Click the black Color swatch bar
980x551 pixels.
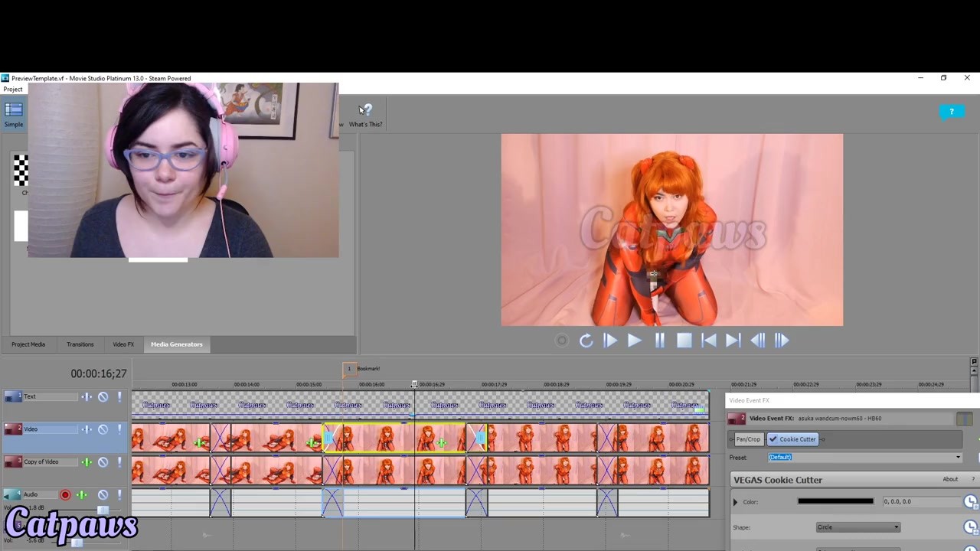point(835,502)
